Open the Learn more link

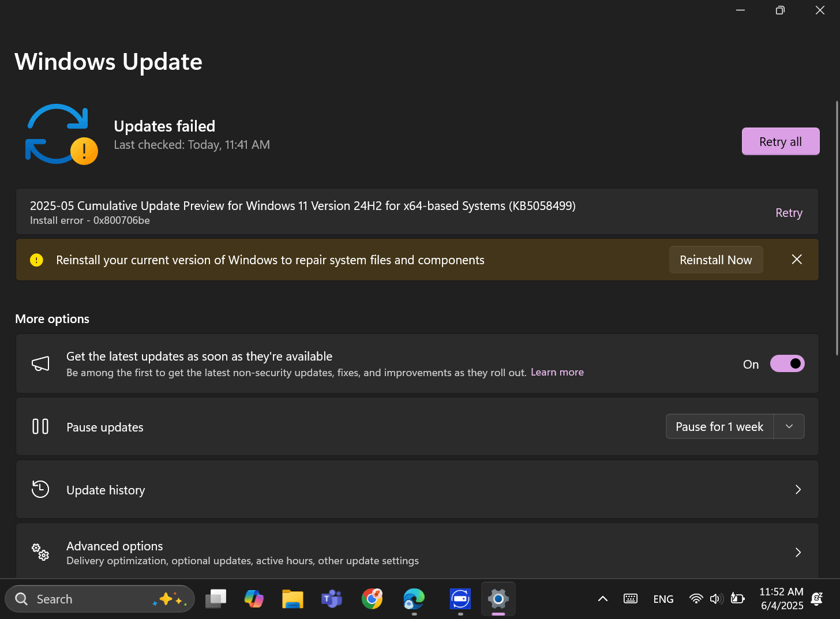pyautogui.click(x=557, y=372)
